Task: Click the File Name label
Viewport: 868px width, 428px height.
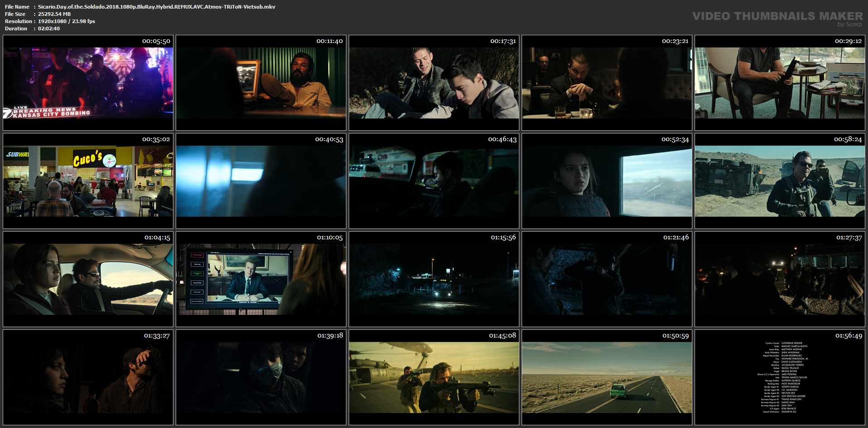Action: pyautogui.click(x=17, y=7)
